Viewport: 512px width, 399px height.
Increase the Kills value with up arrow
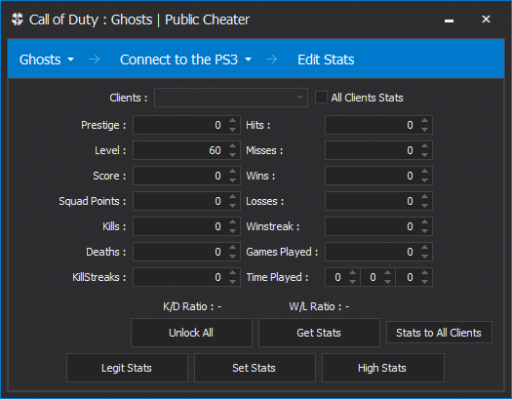233,222
